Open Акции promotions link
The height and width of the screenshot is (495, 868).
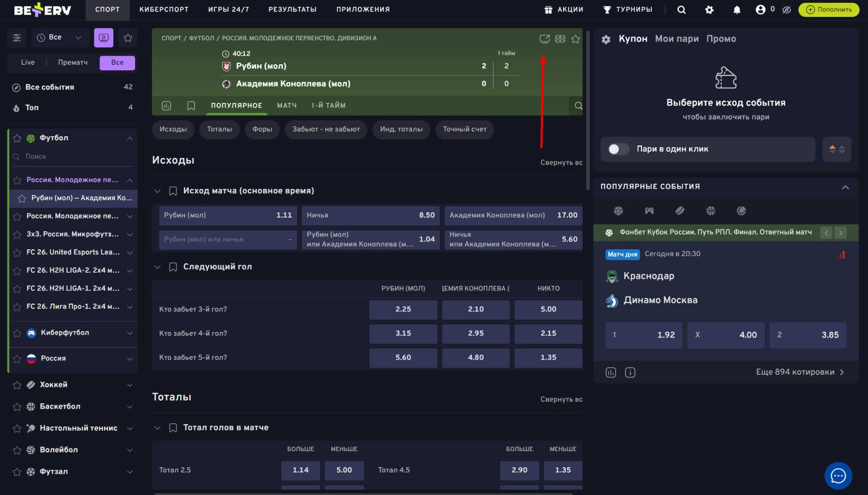564,10
